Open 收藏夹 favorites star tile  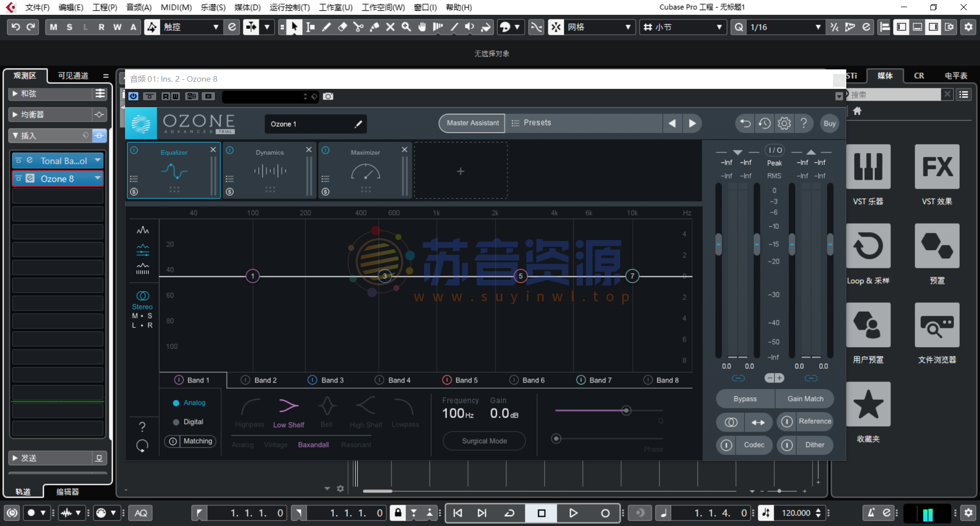[868, 404]
